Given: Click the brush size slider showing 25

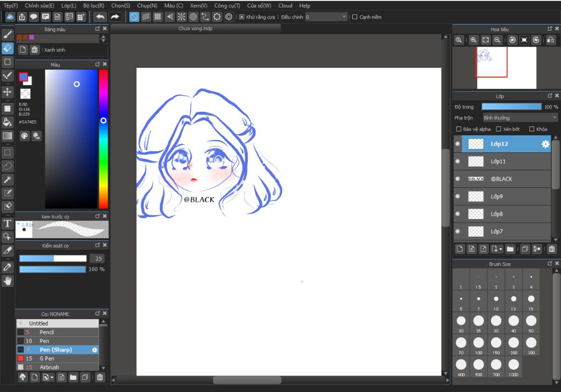Looking at the screenshot, I should pyautogui.click(x=53, y=258).
